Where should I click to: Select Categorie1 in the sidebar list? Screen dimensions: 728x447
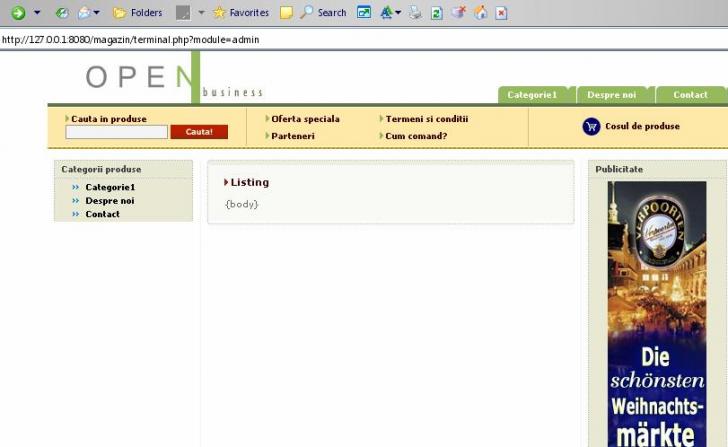tap(110, 187)
